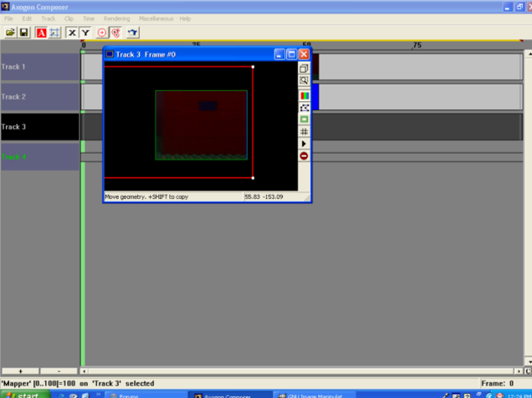
Task: Toggle the RGB color channels icon
Action: 304,95
